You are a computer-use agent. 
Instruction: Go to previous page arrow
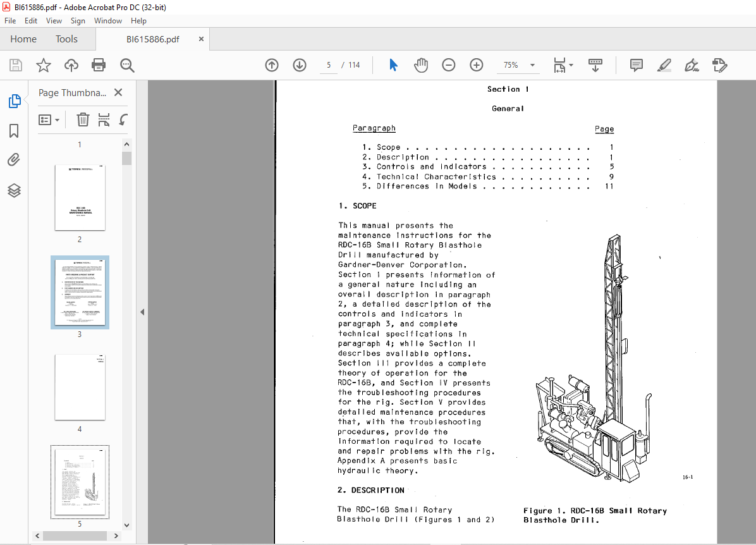[272, 65]
